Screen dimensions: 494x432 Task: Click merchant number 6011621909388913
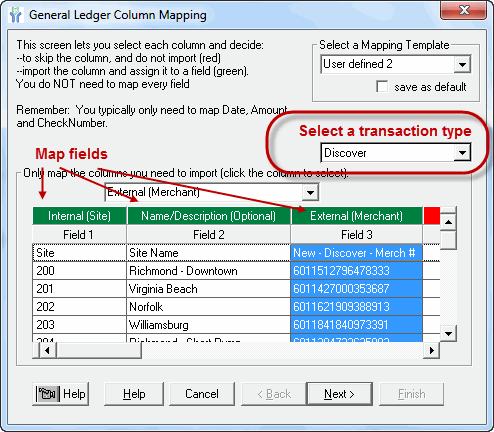(x=356, y=307)
